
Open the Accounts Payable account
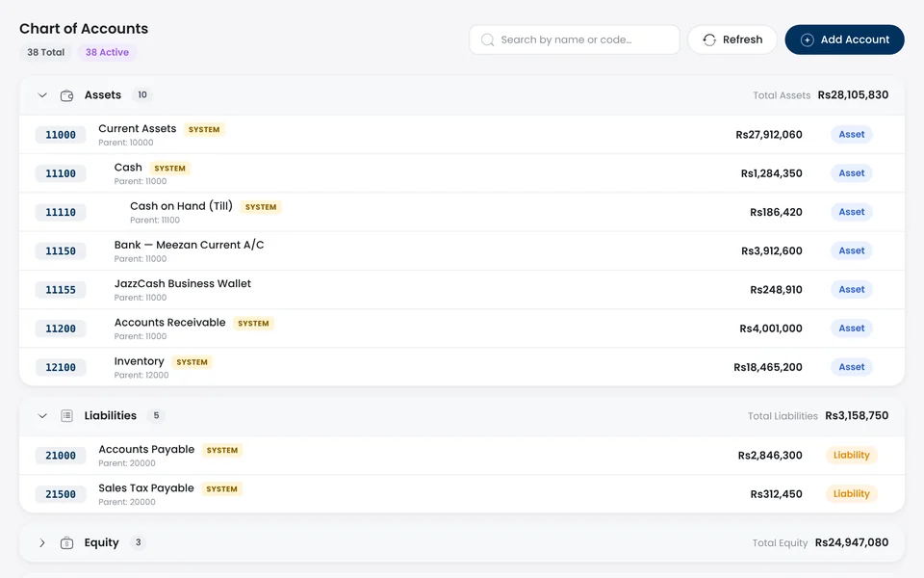(x=462, y=456)
